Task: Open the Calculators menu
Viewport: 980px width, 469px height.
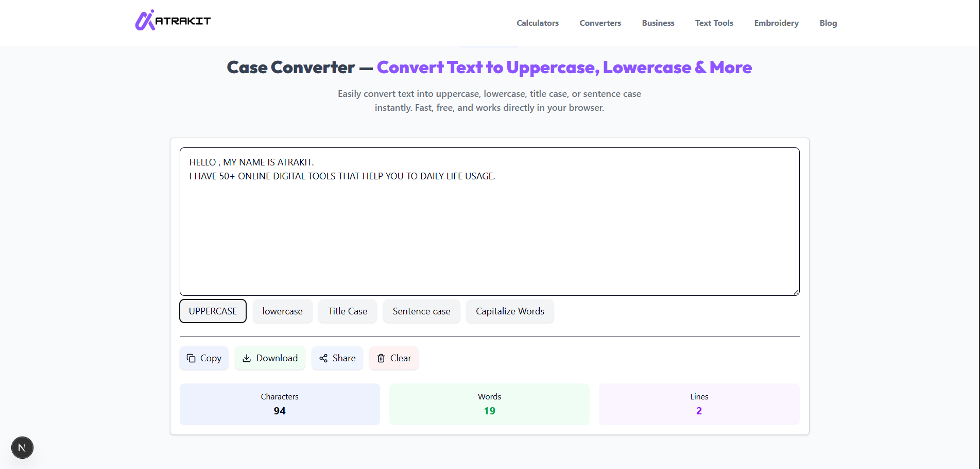Action: click(x=538, y=23)
